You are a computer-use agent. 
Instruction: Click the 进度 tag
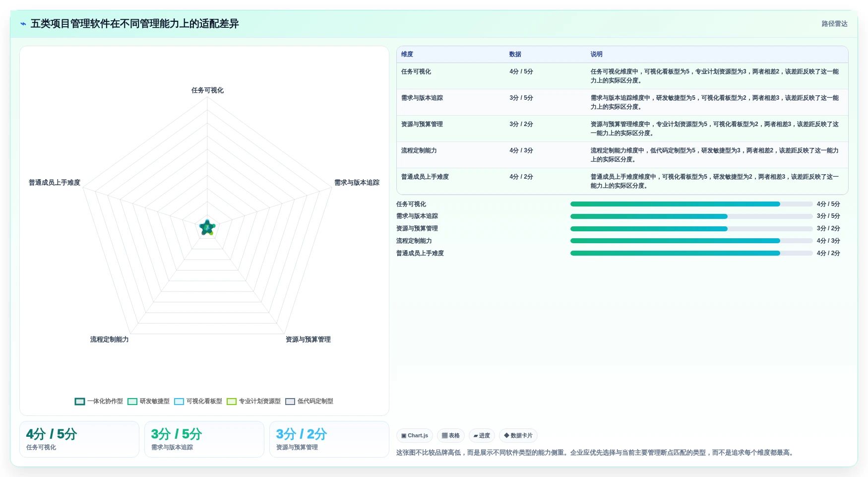[482, 435]
